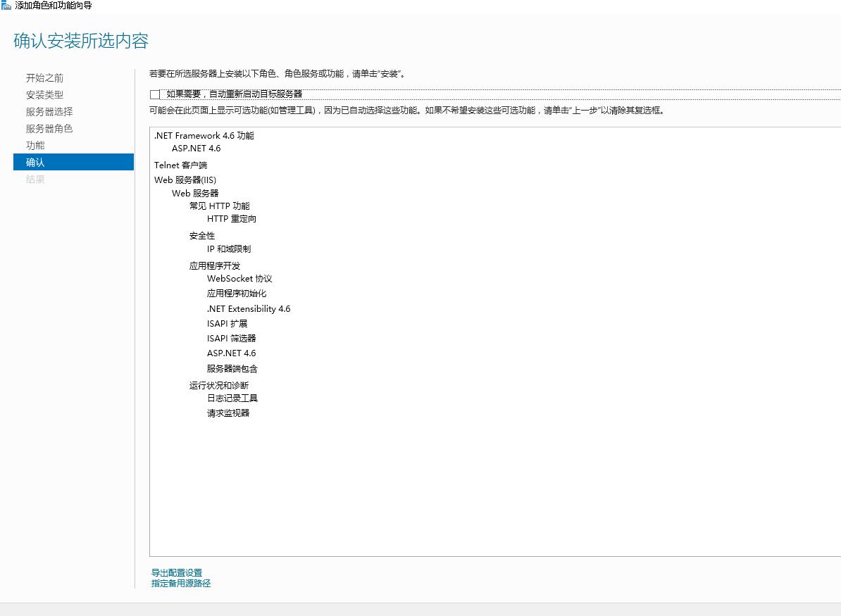This screenshot has width=841, height=616.
Task: Click the .NET Extensibility 4.6 item
Action: click(x=249, y=309)
